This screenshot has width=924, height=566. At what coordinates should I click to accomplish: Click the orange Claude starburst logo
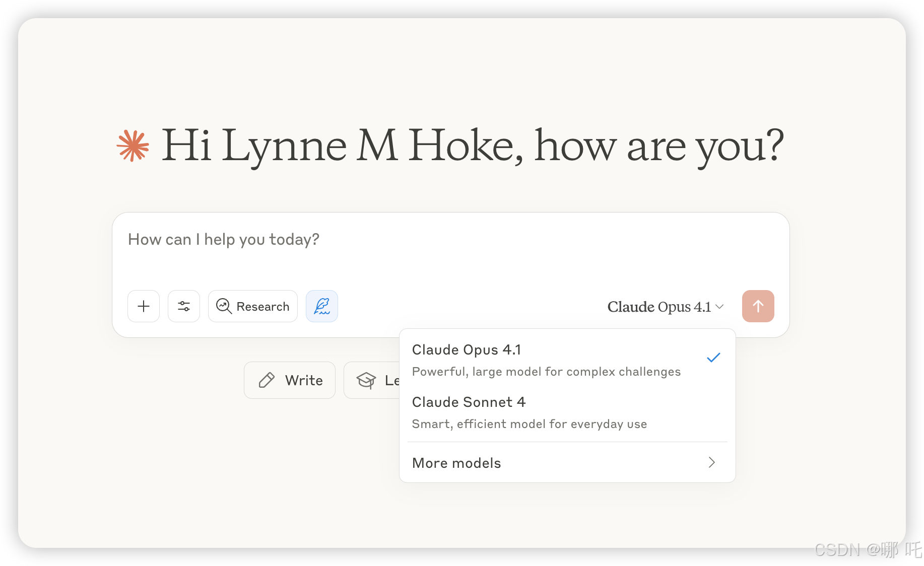[133, 146]
